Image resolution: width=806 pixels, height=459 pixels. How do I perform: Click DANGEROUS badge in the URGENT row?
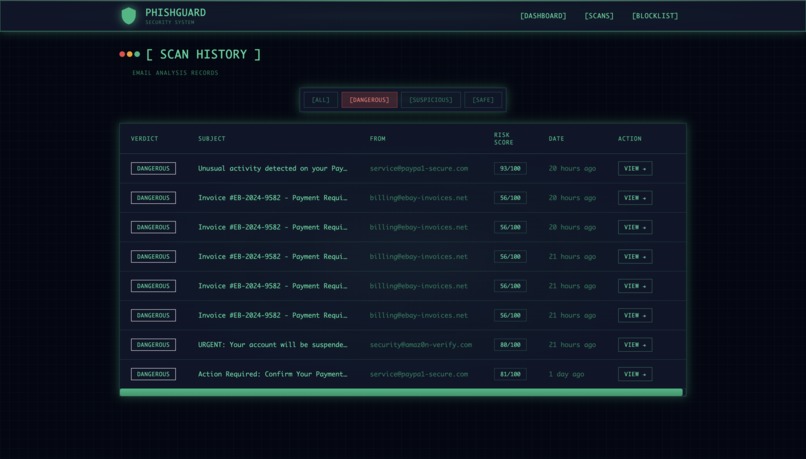(153, 345)
